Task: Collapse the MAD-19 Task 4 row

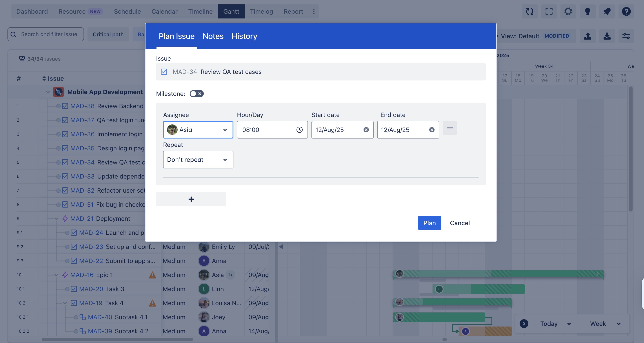Action: point(65,303)
